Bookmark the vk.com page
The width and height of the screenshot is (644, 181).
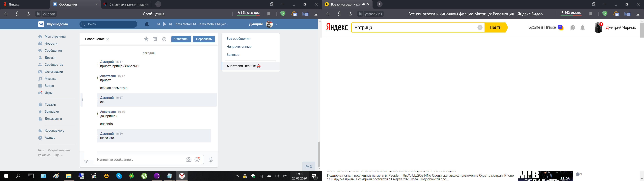click(269, 14)
